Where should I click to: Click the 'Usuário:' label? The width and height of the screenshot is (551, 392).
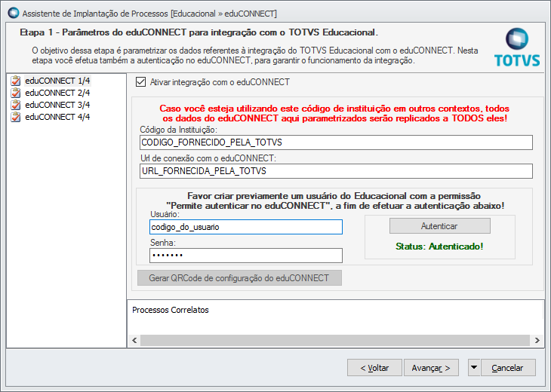(x=165, y=214)
